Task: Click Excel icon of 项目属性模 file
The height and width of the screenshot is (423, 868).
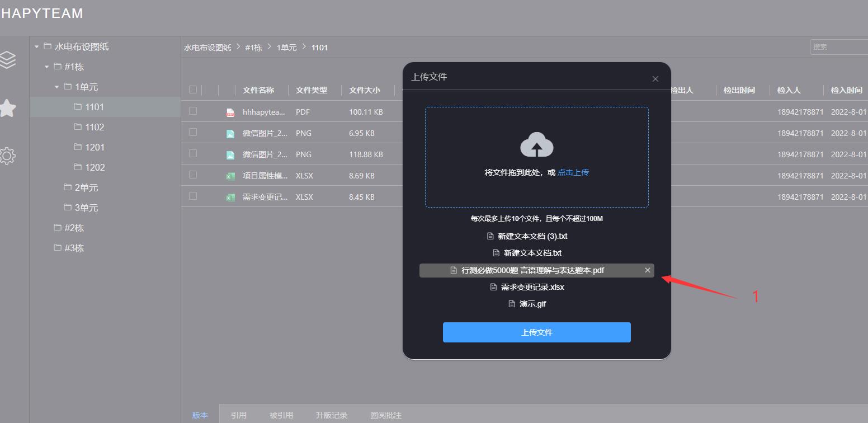Action: coord(230,176)
